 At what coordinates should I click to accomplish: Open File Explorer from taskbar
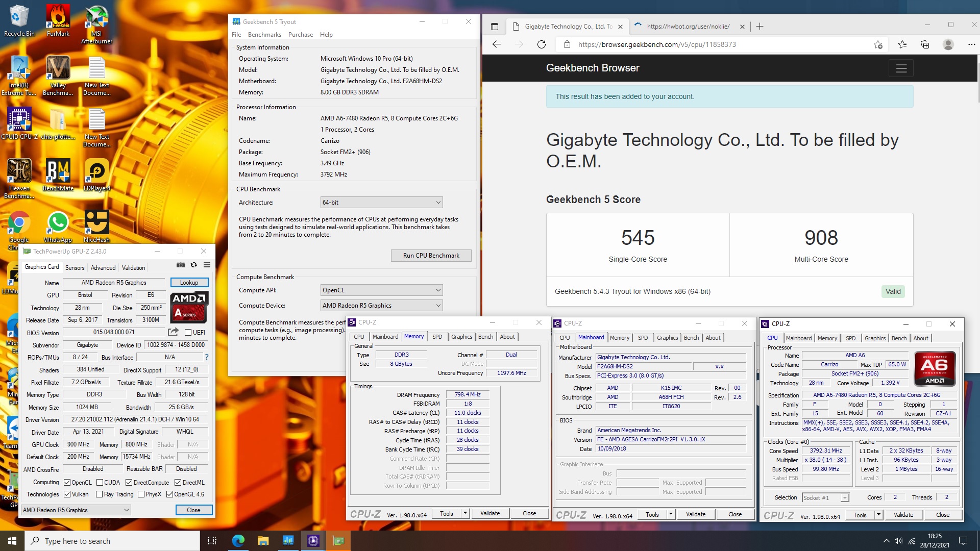(263, 541)
